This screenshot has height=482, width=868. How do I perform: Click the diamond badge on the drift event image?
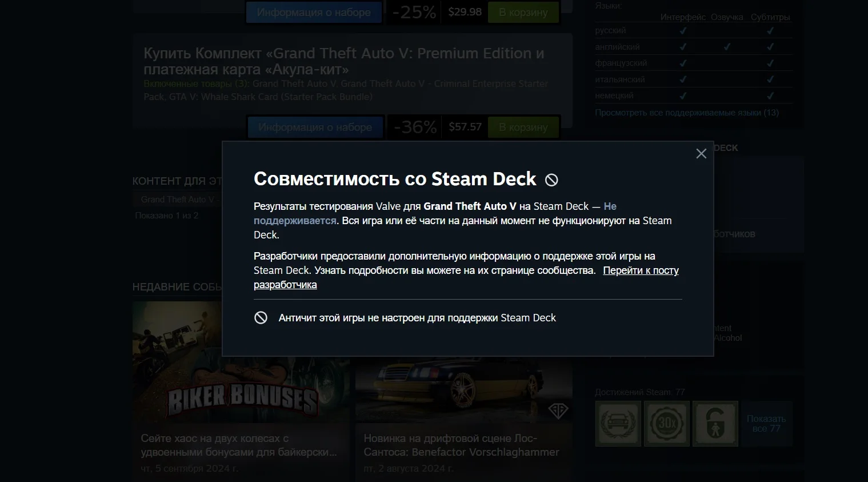pyautogui.click(x=558, y=410)
